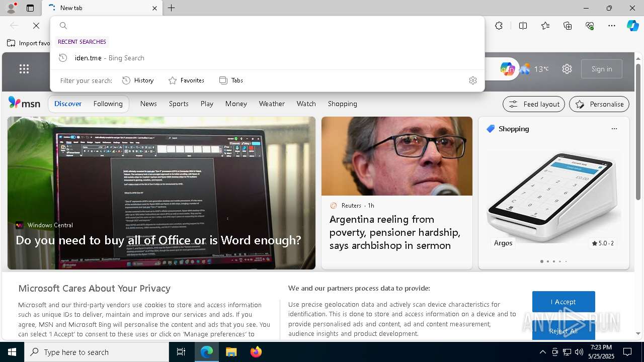Show hidden system tray icons

[542, 352]
